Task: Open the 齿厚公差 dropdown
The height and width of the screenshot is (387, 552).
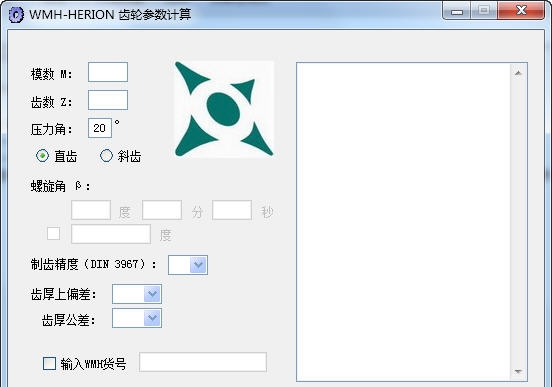Action: (x=137, y=318)
